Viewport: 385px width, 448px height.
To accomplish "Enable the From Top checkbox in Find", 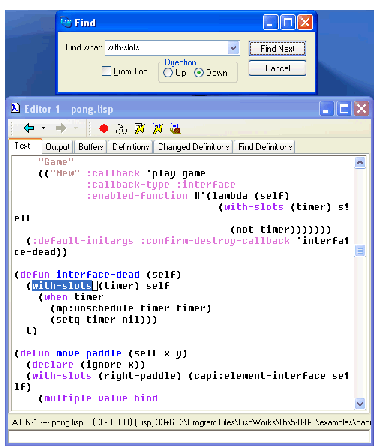I will [x=106, y=71].
